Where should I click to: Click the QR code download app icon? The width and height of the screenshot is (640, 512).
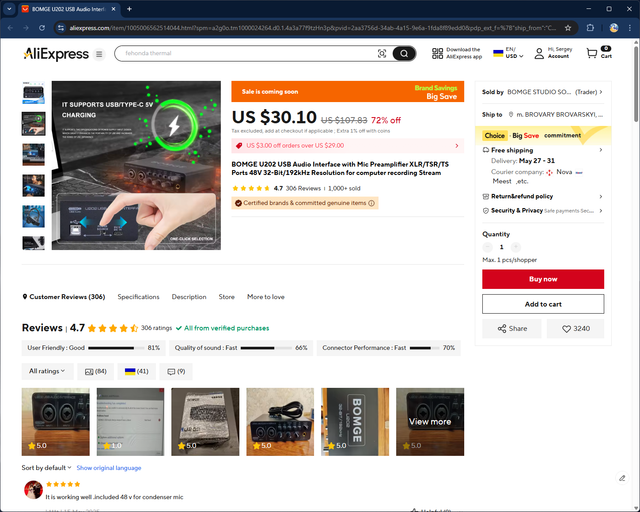click(x=437, y=53)
